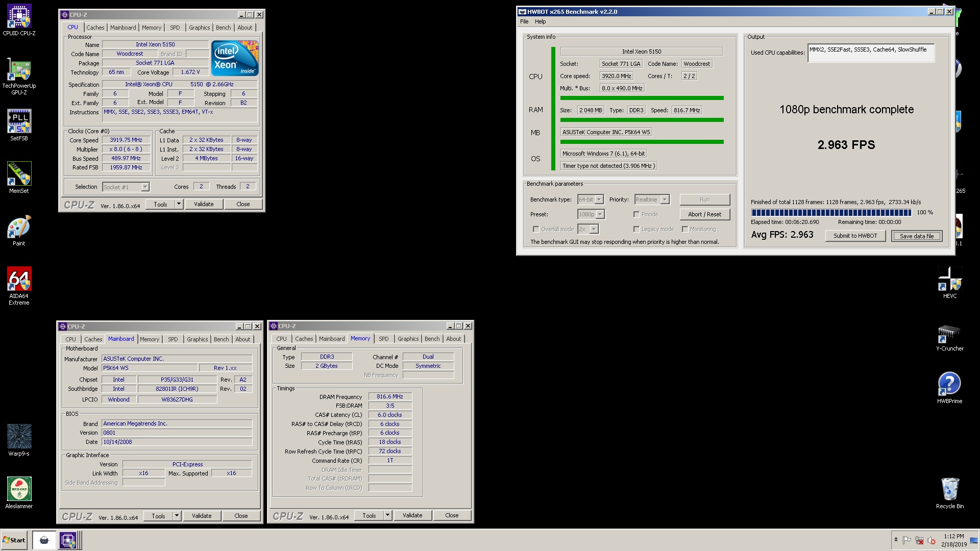Click the muted volume tray icon
The image size is (980, 551).
click(931, 540)
